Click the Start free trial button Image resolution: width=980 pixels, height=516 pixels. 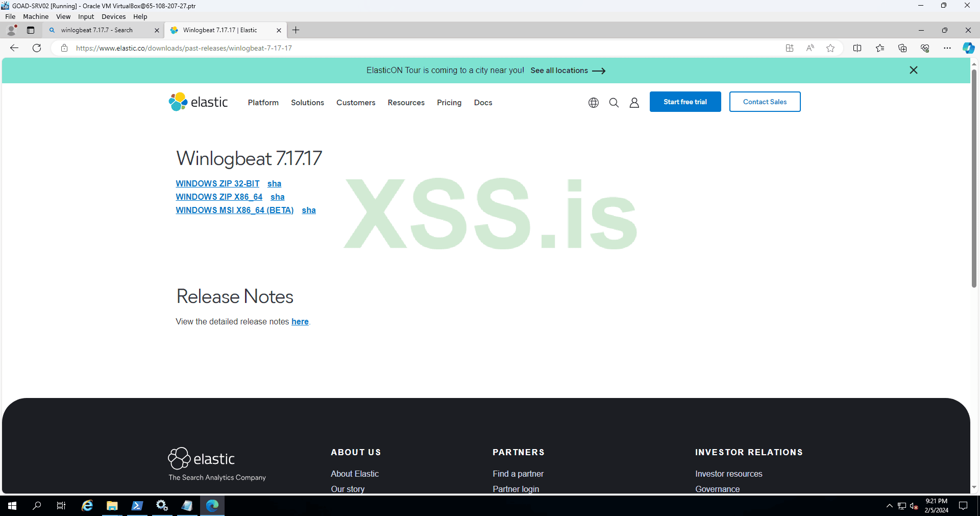pyautogui.click(x=685, y=102)
